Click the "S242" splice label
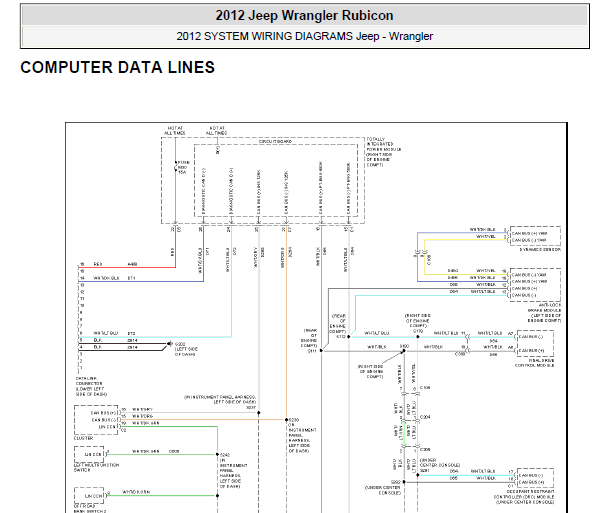Viewport: 604px width, 513px height. click(x=225, y=455)
